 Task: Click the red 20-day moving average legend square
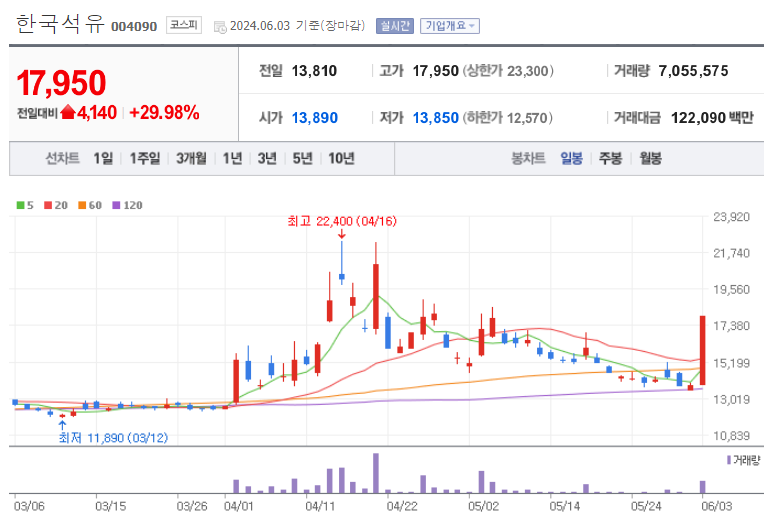(48, 205)
